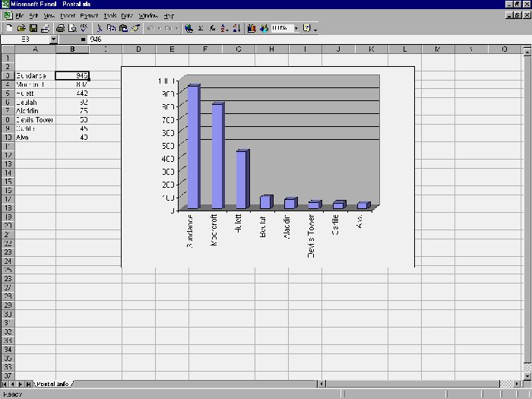Sort ascending with the A-Z icon
This screenshot has width=532, height=399.
pos(224,28)
